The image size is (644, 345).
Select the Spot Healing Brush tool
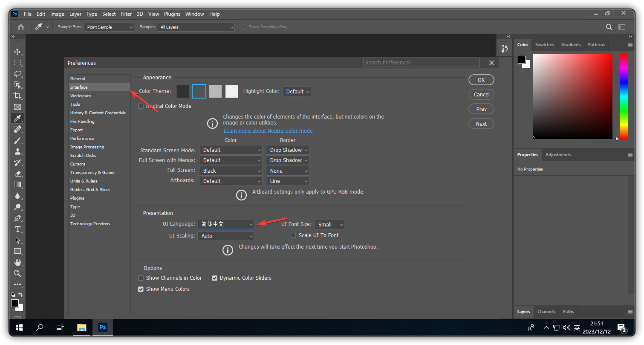tap(17, 129)
